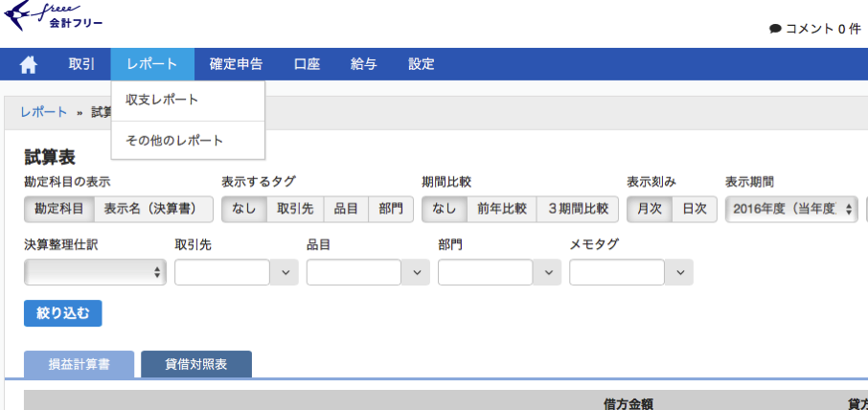Open the 確定申告 menu
868x410 pixels.
click(236, 64)
